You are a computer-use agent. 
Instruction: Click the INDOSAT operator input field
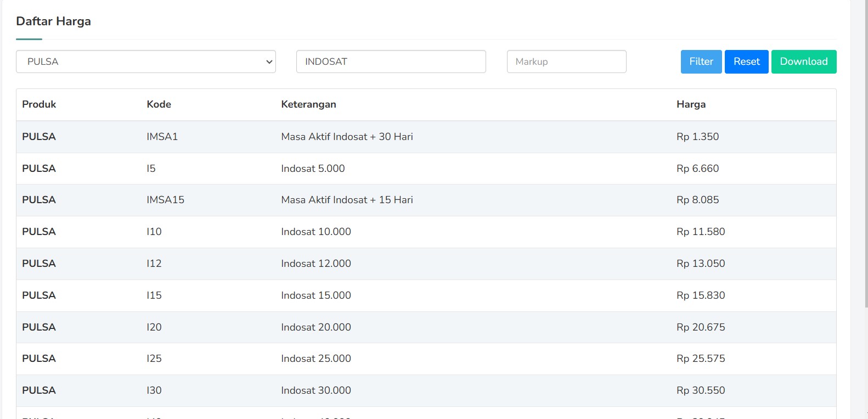[391, 62]
